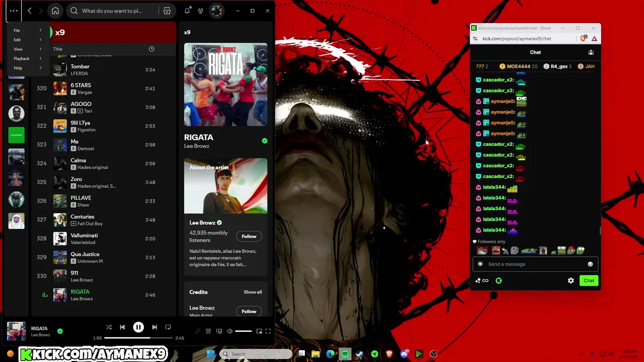Select track Valluminati in playlist
This screenshot has width=644, height=362.
coord(104,238)
